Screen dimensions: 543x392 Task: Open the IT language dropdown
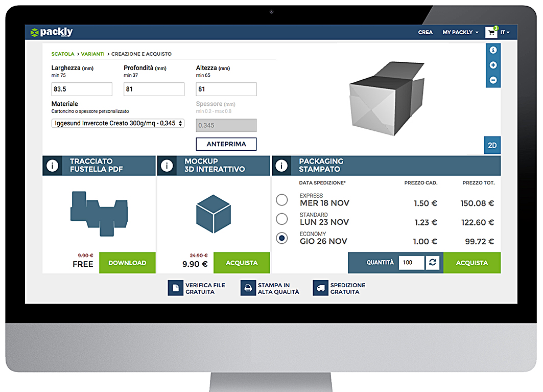[x=505, y=32]
